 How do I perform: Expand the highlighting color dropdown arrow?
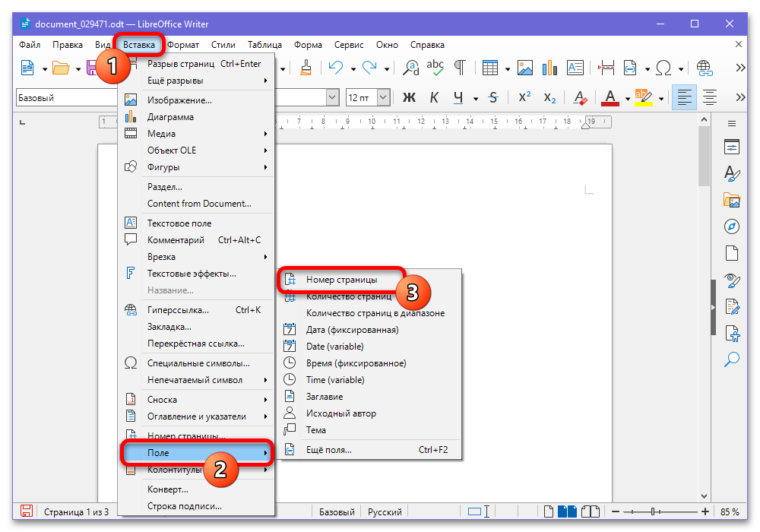[661, 99]
